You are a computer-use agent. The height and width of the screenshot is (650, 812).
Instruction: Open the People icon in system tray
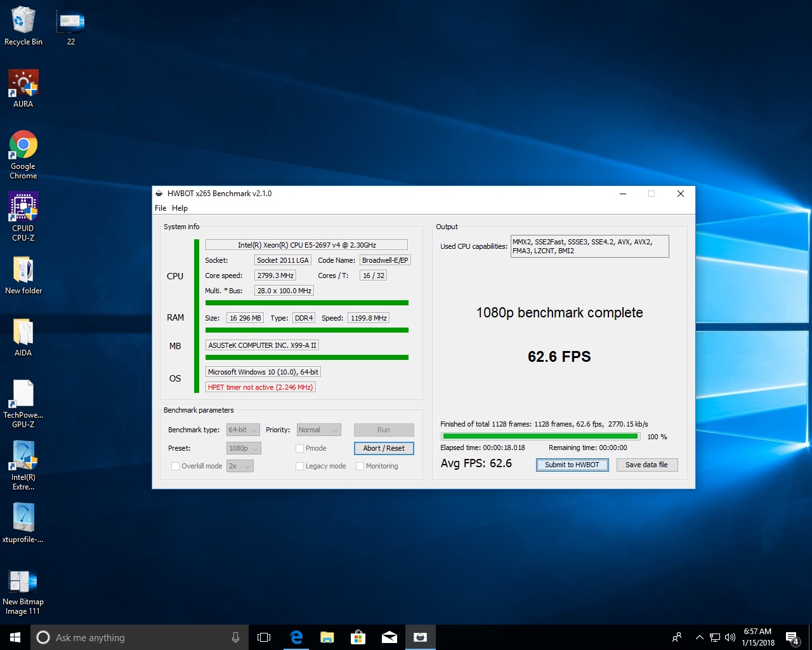point(677,637)
